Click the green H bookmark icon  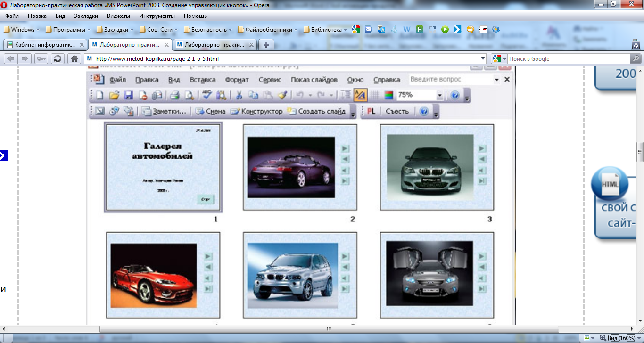420,29
